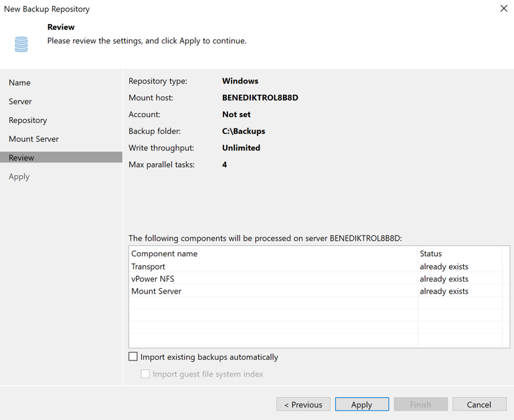The image size is (514, 420).
Task: Close the New Backup Repository dialog
Action: [x=503, y=9]
